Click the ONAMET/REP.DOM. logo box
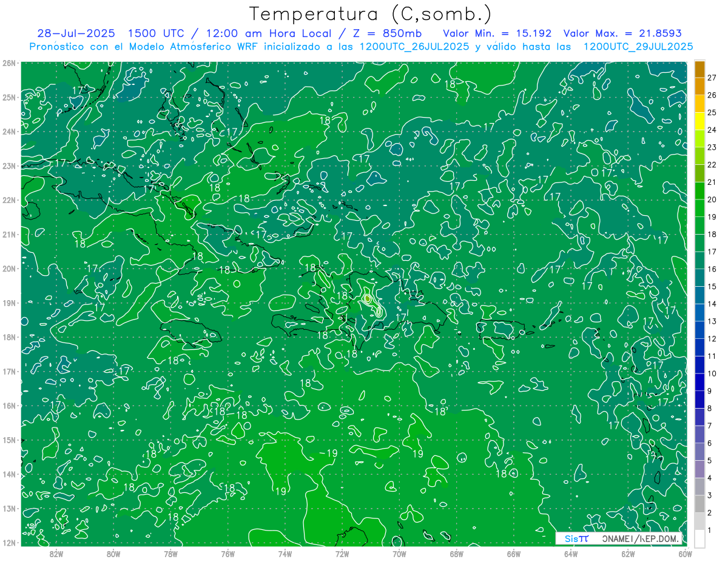This screenshot has width=728, height=562. point(619,538)
